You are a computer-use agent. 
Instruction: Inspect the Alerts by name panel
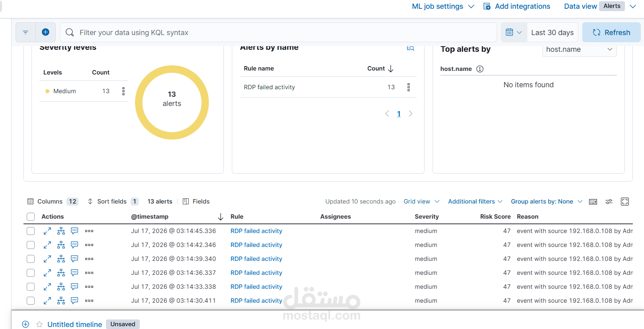pos(411,48)
